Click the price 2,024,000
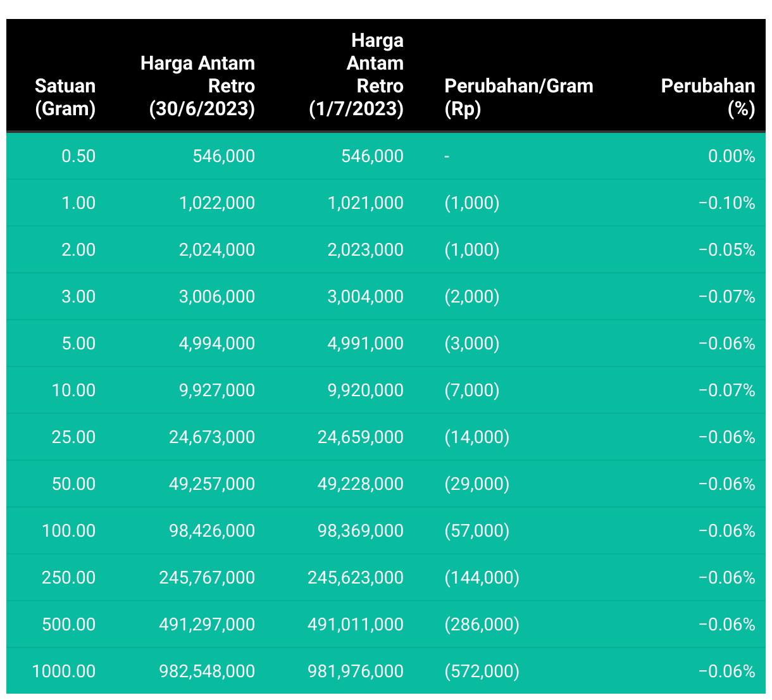Image resolution: width=772 pixels, height=700 pixels. (217, 250)
